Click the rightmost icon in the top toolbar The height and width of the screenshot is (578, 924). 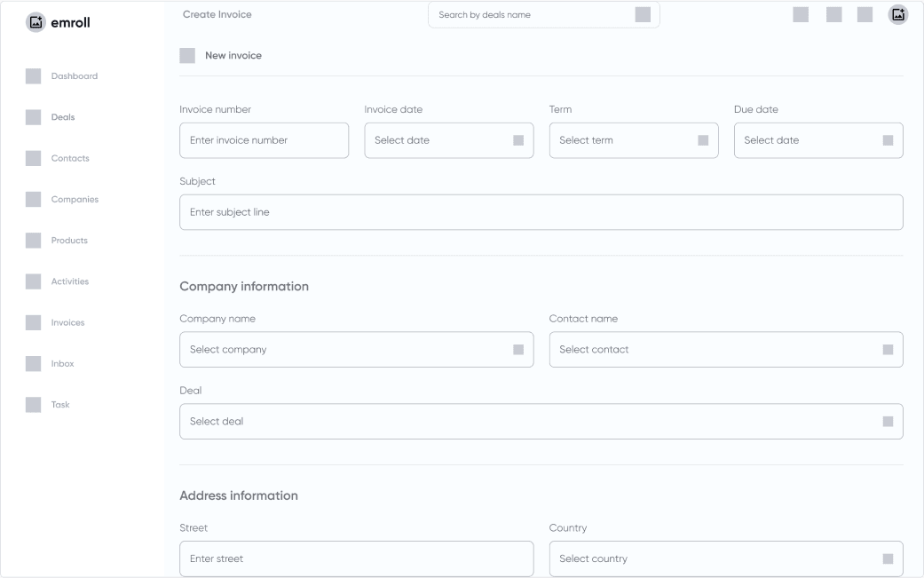(x=897, y=14)
